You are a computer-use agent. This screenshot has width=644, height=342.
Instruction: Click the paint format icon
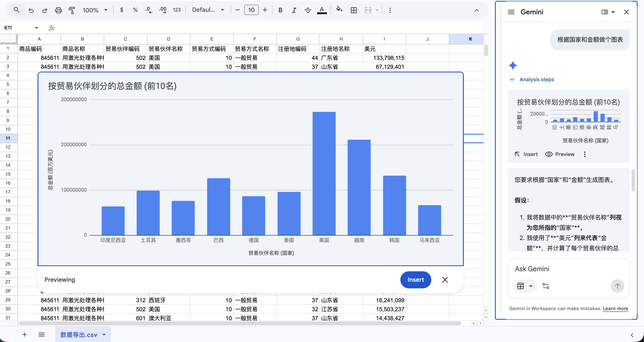72,10
